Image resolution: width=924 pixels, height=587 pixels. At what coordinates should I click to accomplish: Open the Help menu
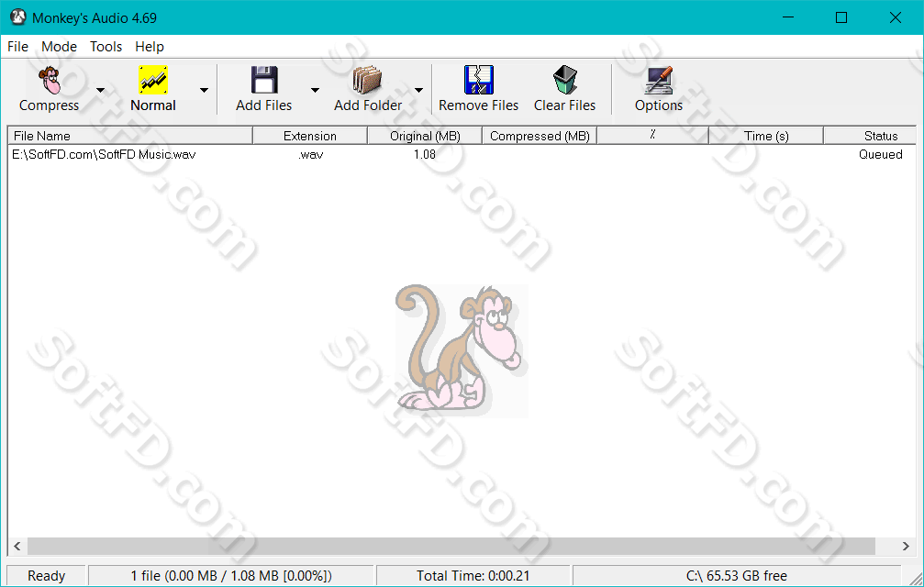(149, 47)
